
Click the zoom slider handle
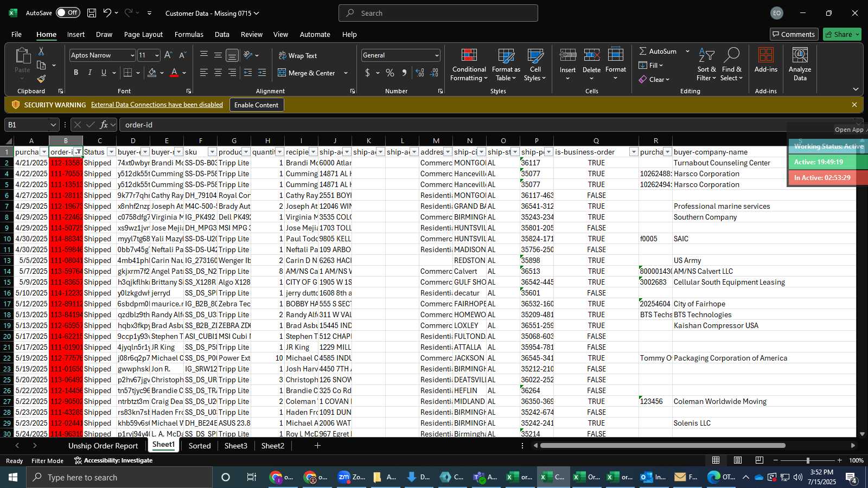[x=808, y=460]
